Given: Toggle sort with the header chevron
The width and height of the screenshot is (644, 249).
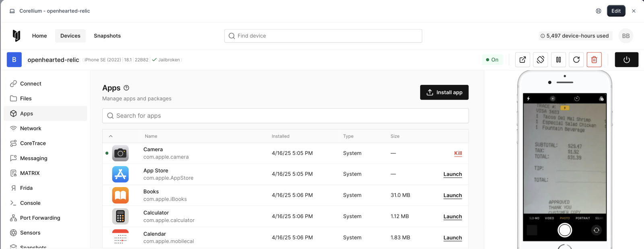Looking at the screenshot, I should tap(111, 136).
